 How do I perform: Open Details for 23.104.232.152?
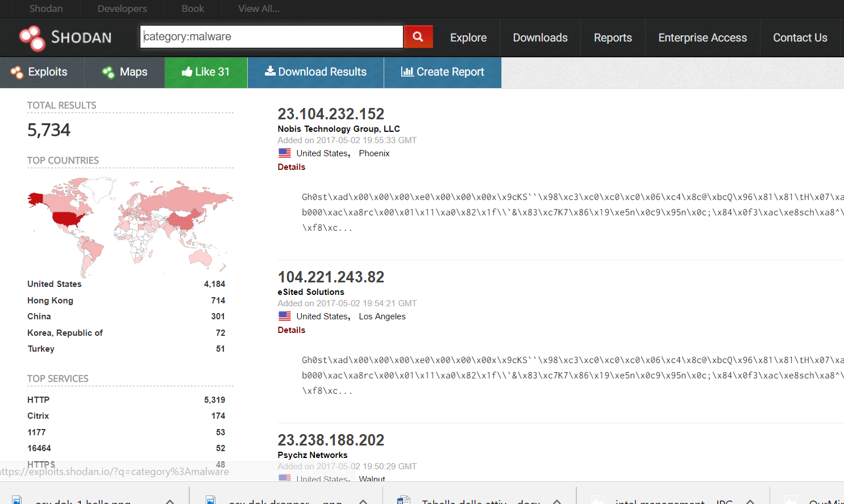point(291,167)
